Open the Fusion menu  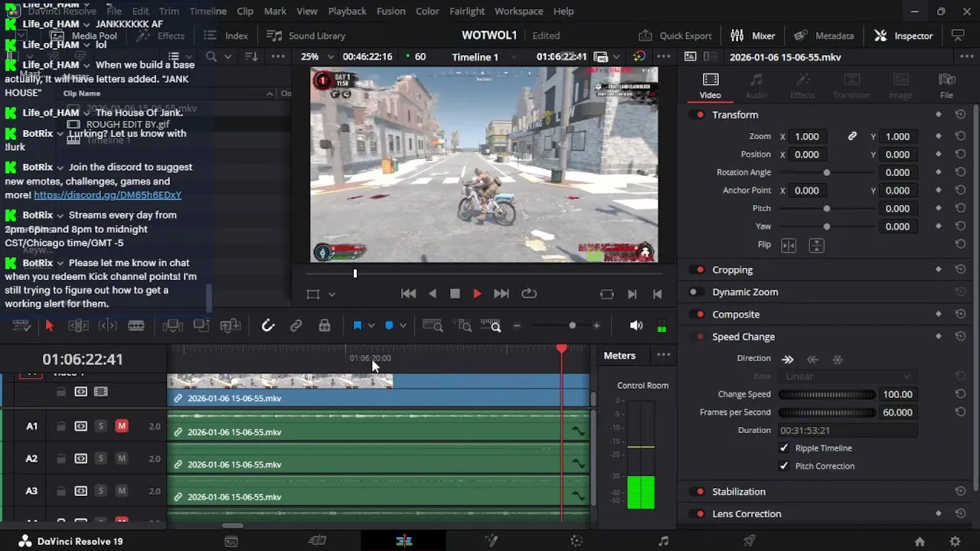point(391,11)
